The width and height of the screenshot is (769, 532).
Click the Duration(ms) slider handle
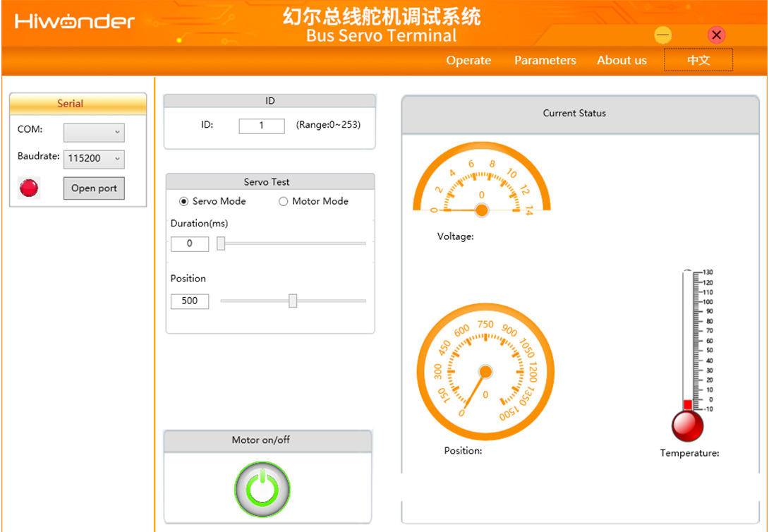pos(221,243)
